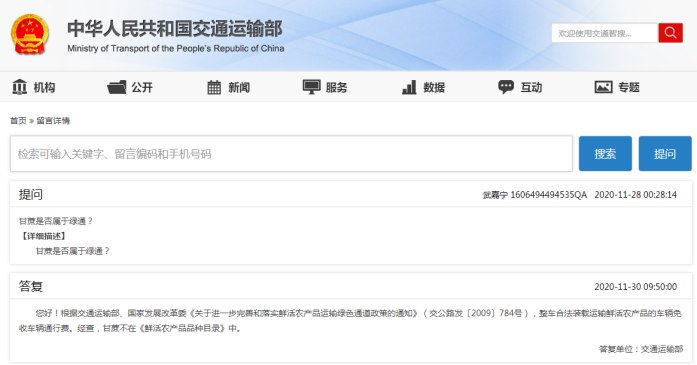
Task: Focus the top 欢迎使用交通智搜 search field
Action: coord(605,33)
